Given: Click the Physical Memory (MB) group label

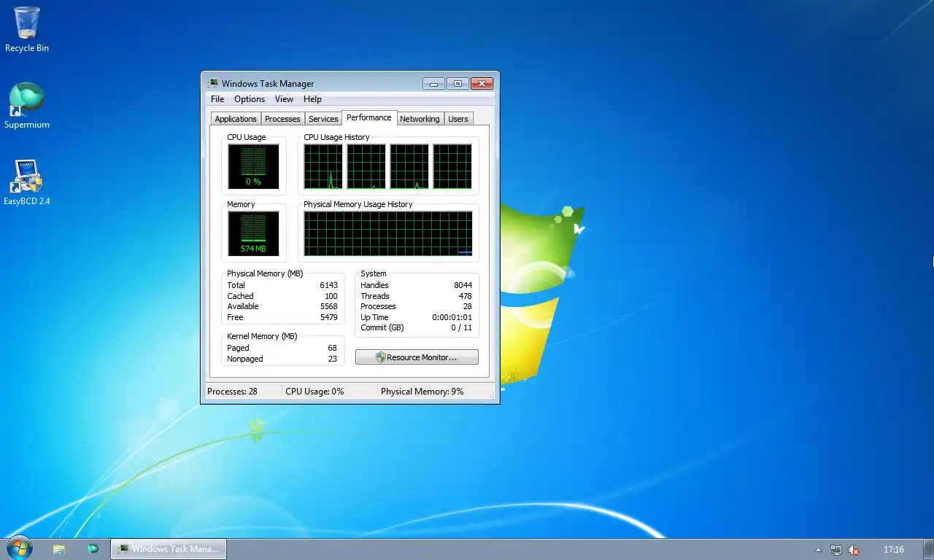Looking at the screenshot, I should (x=264, y=273).
